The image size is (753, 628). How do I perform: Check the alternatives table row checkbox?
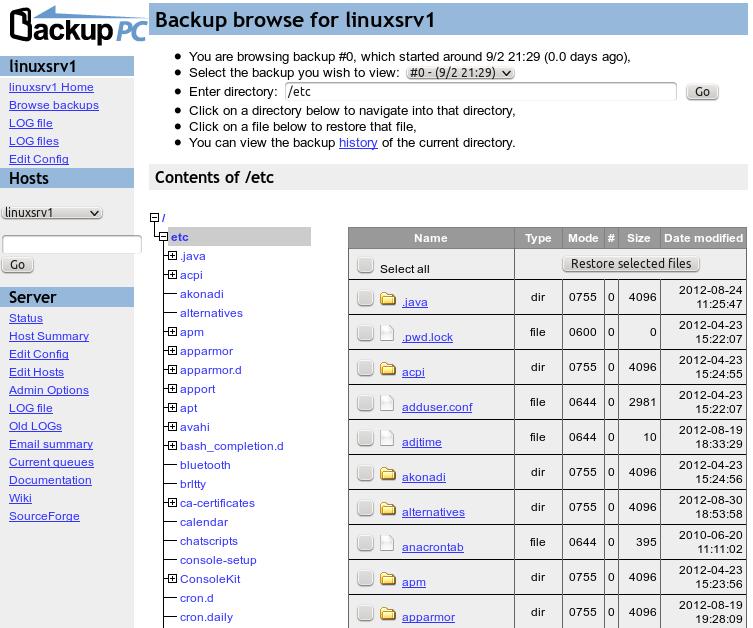coord(365,508)
